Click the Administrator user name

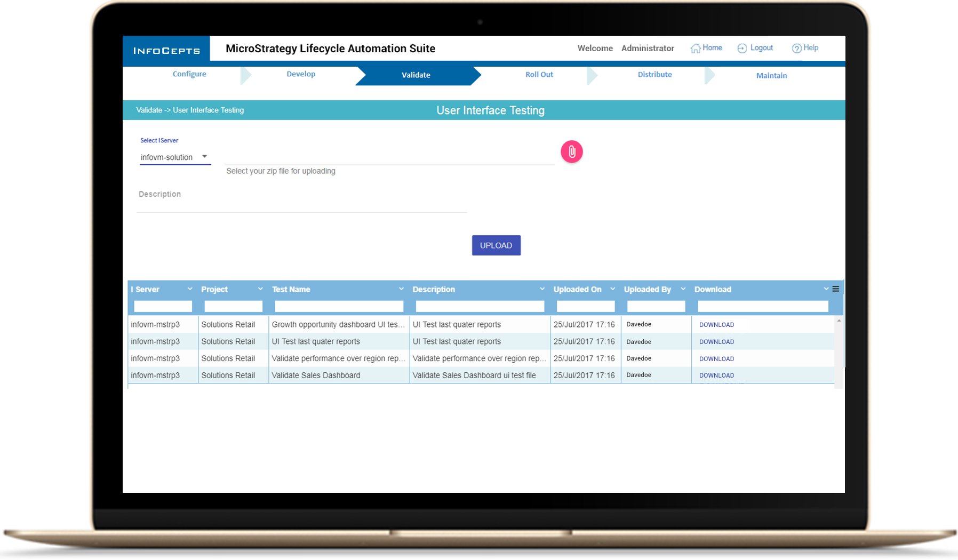pos(648,49)
